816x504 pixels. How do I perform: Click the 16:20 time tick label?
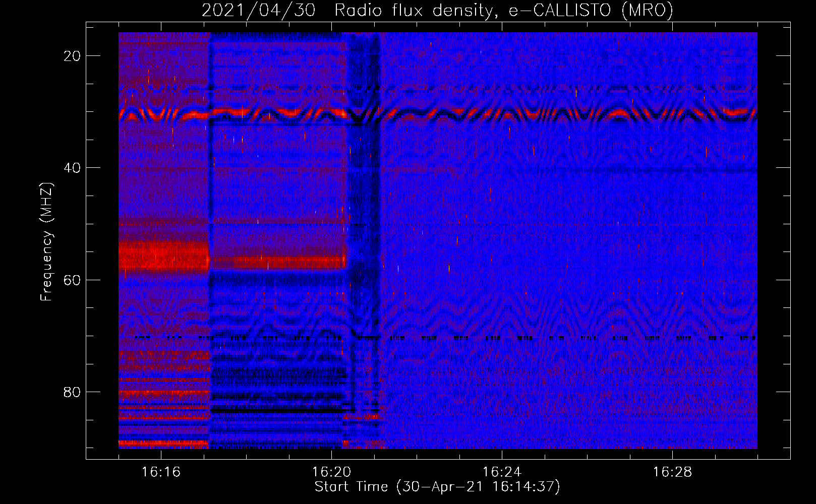pos(331,472)
